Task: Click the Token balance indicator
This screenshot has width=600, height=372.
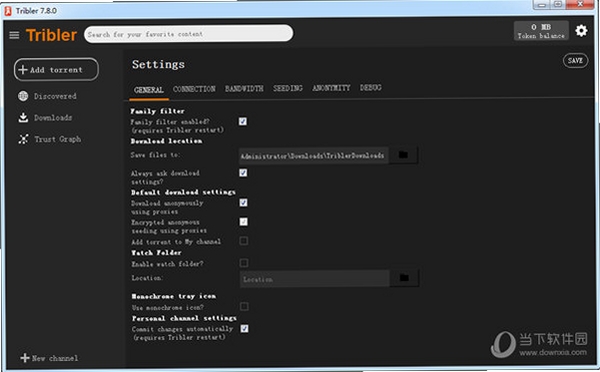Action: [541, 31]
